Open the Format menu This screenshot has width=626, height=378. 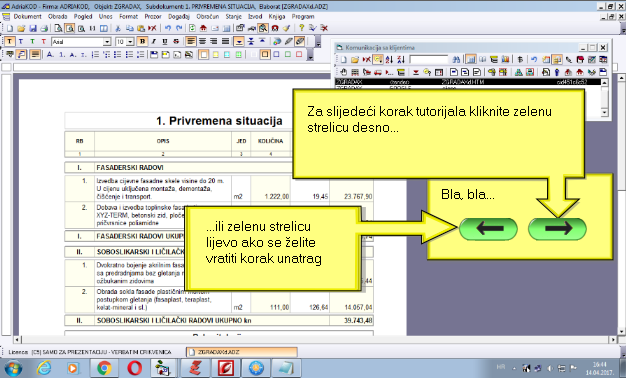128,17
